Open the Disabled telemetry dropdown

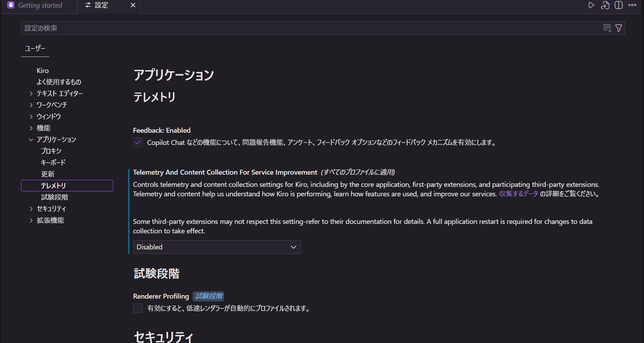pos(217,247)
